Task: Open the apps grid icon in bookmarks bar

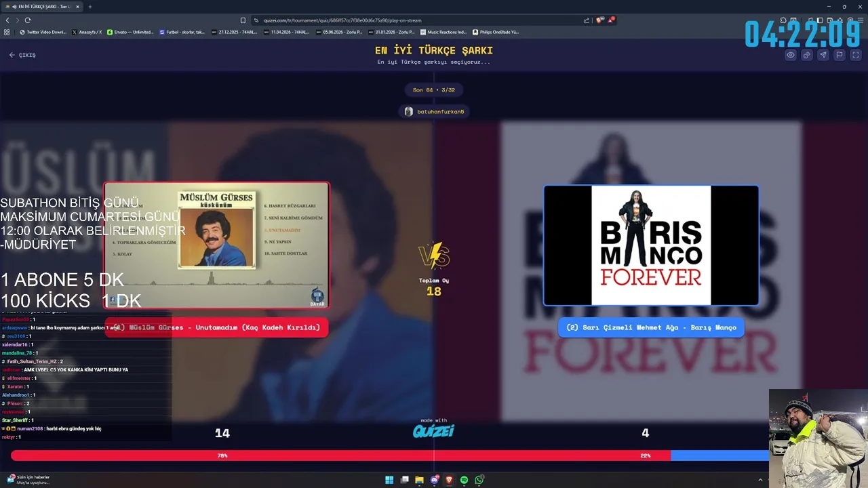Action: (7, 32)
